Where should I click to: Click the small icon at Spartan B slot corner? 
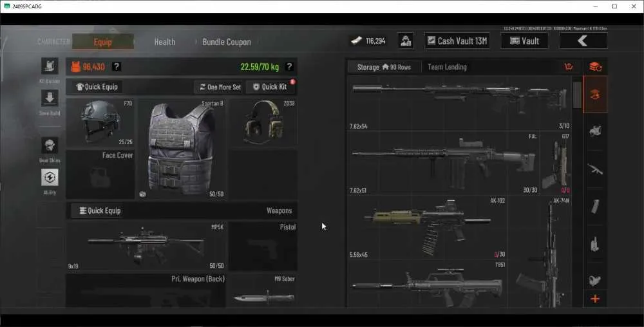[x=142, y=194]
